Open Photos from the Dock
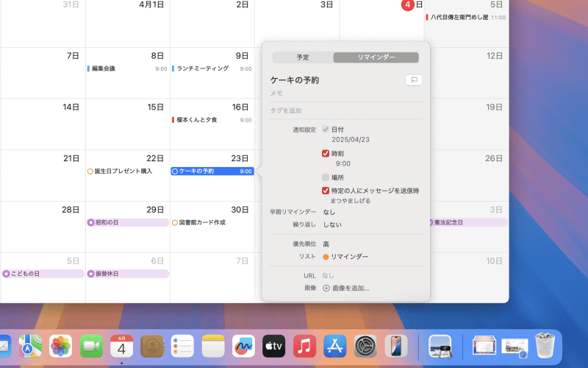Viewport: 588px width, 368px height. [x=60, y=346]
